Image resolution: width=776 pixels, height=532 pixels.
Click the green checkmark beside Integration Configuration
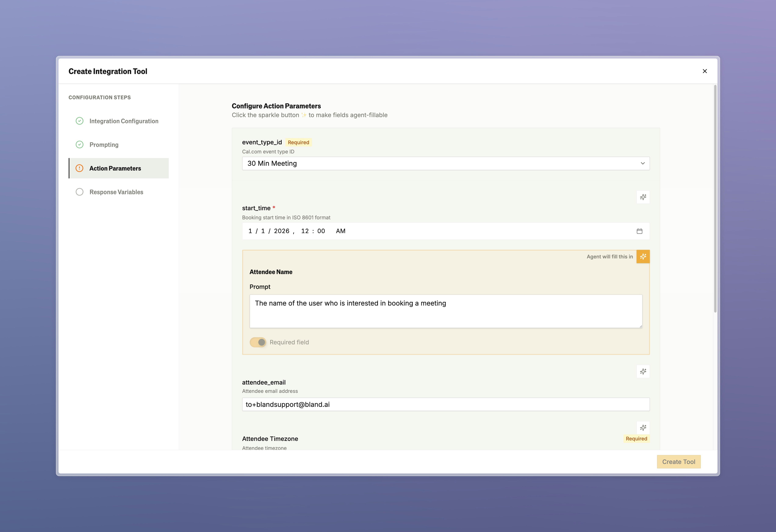(x=79, y=121)
